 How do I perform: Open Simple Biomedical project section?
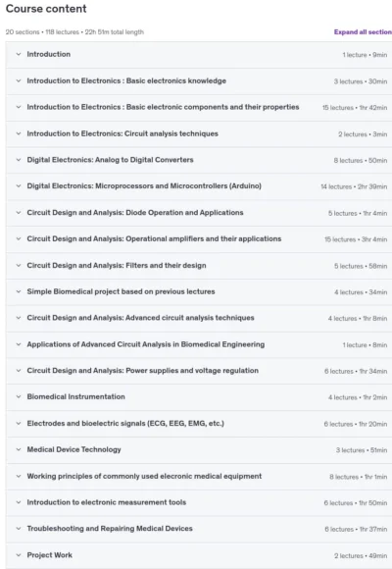[x=199, y=291]
